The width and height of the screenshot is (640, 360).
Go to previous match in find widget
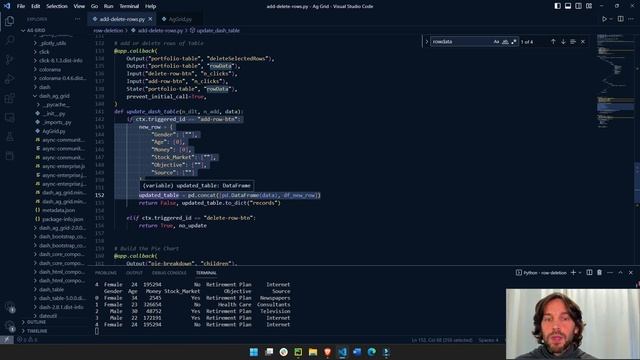553,42
